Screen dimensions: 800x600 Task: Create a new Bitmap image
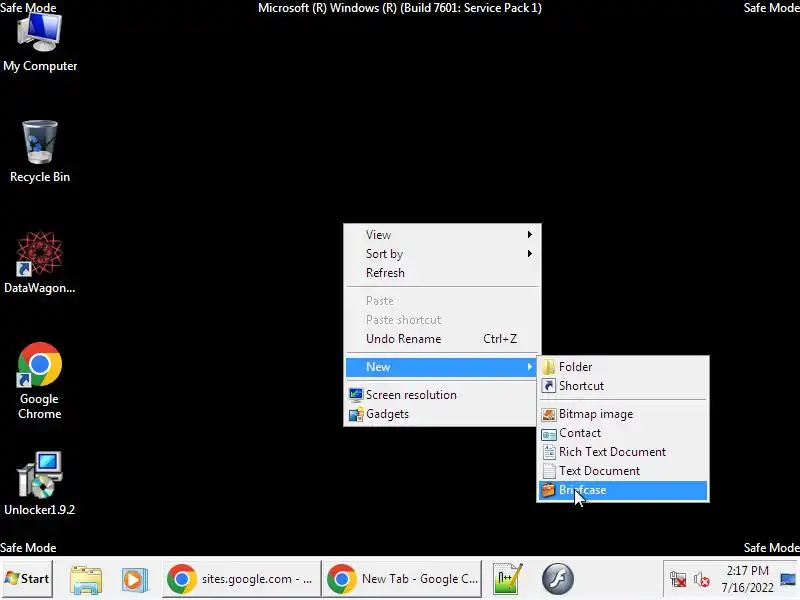click(x=623, y=414)
